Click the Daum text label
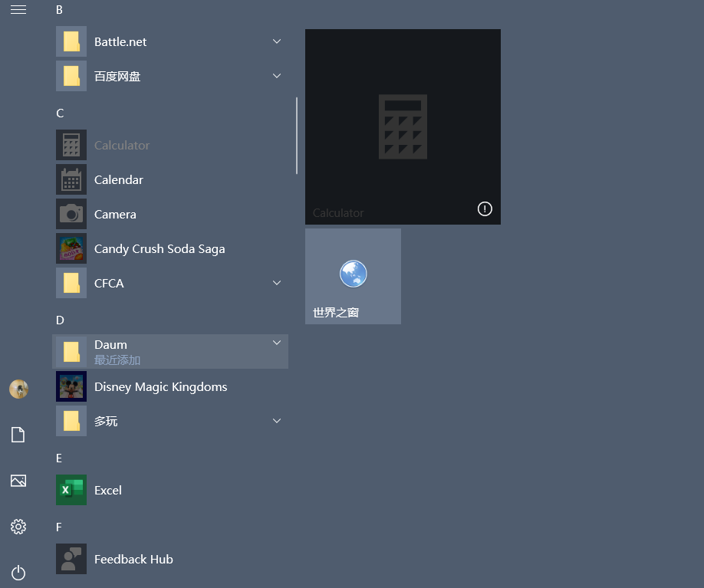This screenshot has height=588, width=704. tap(110, 345)
